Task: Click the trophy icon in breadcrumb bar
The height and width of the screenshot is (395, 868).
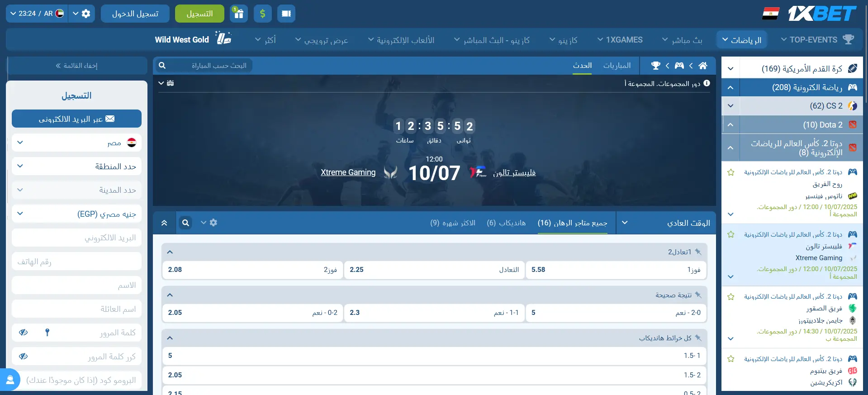Action: coord(655,66)
